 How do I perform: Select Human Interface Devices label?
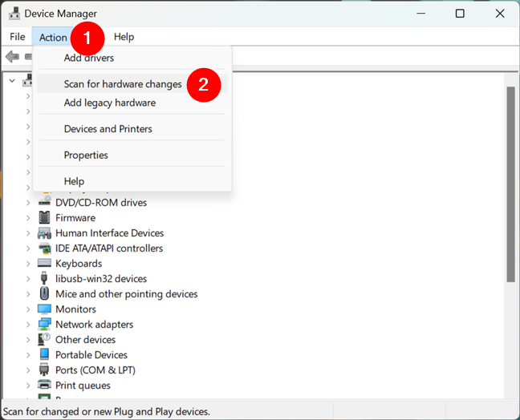click(109, 233)
